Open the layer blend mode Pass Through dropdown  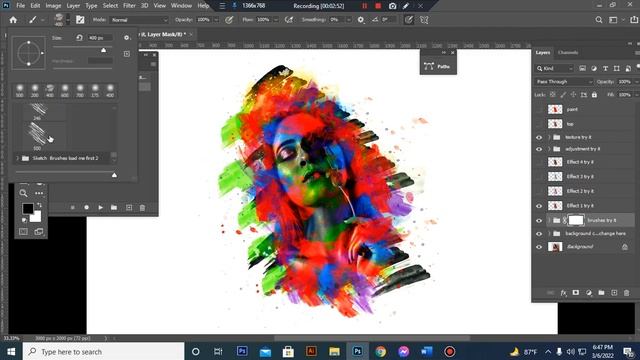pyautogui.click(x=564, y=82)
